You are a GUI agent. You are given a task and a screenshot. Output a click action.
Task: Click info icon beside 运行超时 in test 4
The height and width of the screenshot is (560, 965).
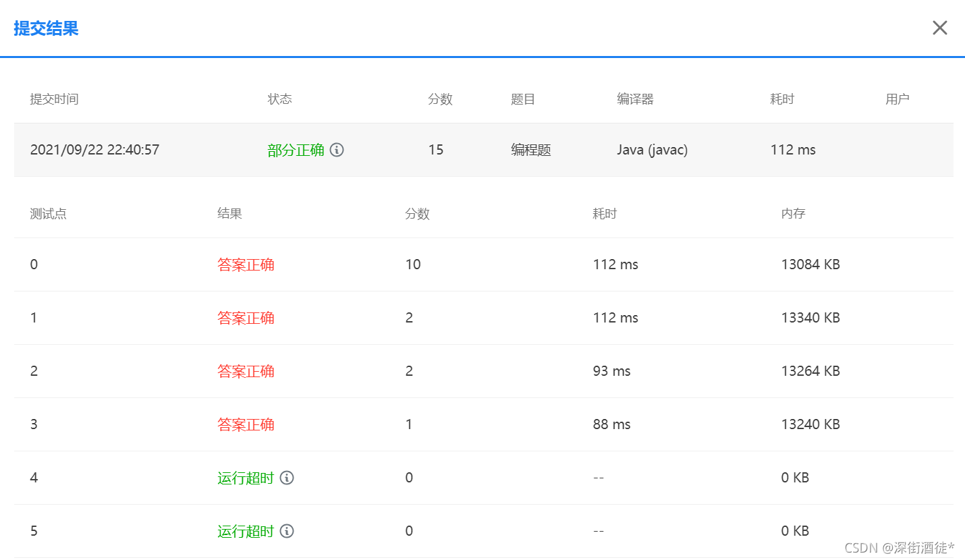click(287, 478)
